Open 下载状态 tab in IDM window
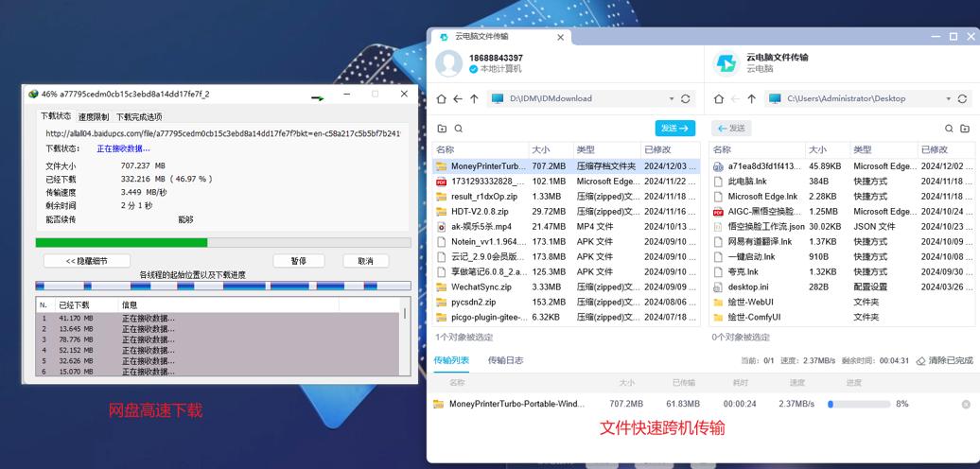The height and width of the screenshot is (469, 980). point(56,116)
